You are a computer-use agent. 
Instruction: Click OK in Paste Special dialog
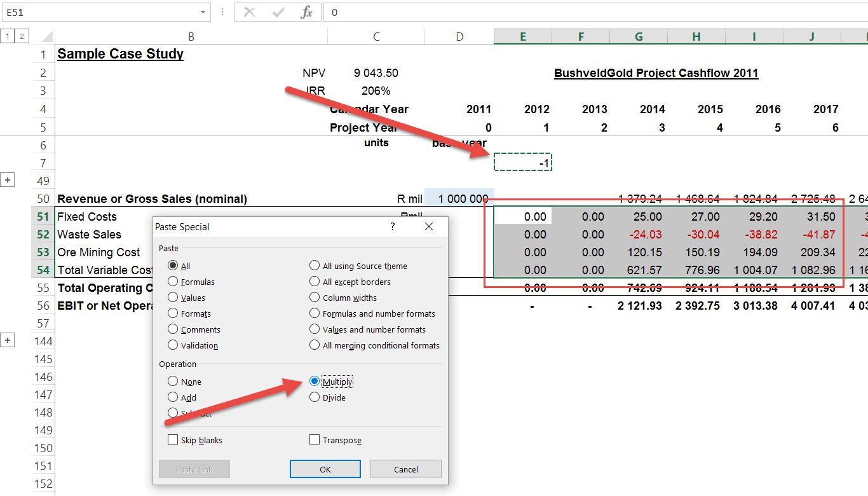click(325, 469)
